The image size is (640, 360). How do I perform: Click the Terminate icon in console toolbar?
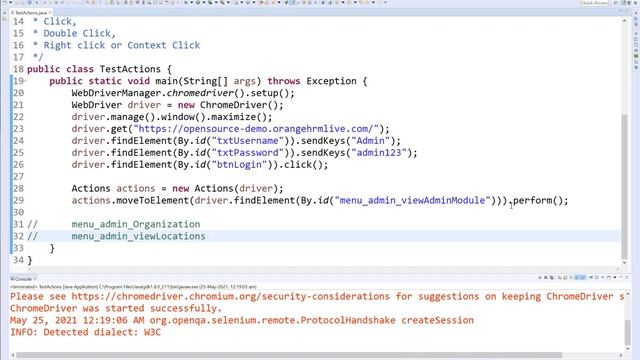pyautogui.click(x=540, y=278)
